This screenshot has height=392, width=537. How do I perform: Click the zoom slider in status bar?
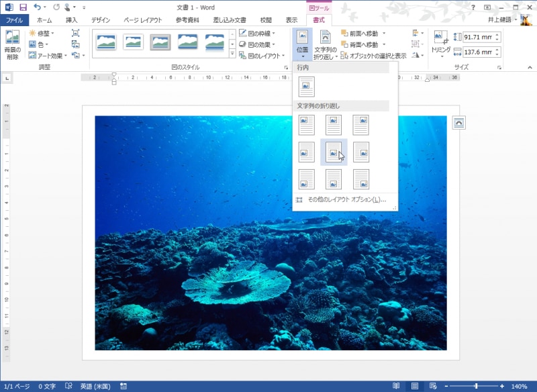pyautogui.click(x=476, y=387)
